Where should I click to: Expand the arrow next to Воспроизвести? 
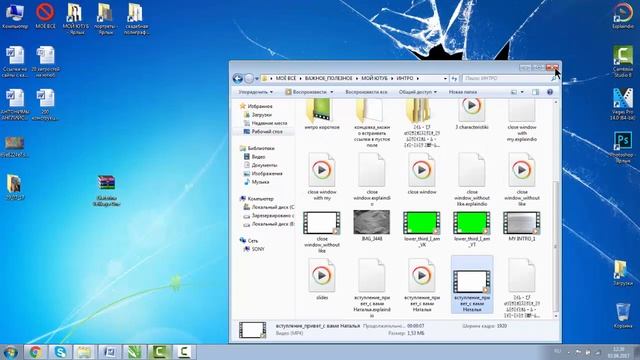click(x=331, y=92)
